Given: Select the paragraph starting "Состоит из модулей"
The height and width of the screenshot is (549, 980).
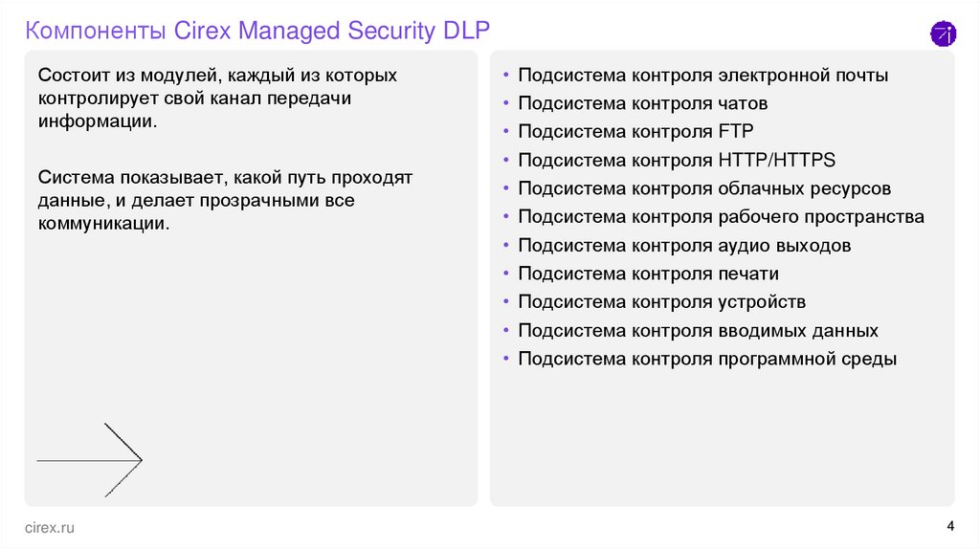Looking at the screenshot, I should tap(218, 99).
